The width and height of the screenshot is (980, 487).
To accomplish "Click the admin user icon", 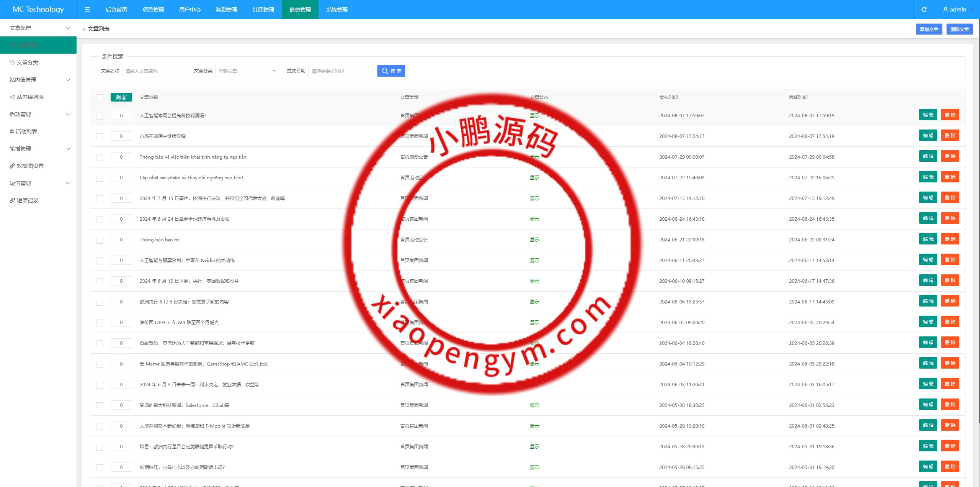I will pos(946,10).
